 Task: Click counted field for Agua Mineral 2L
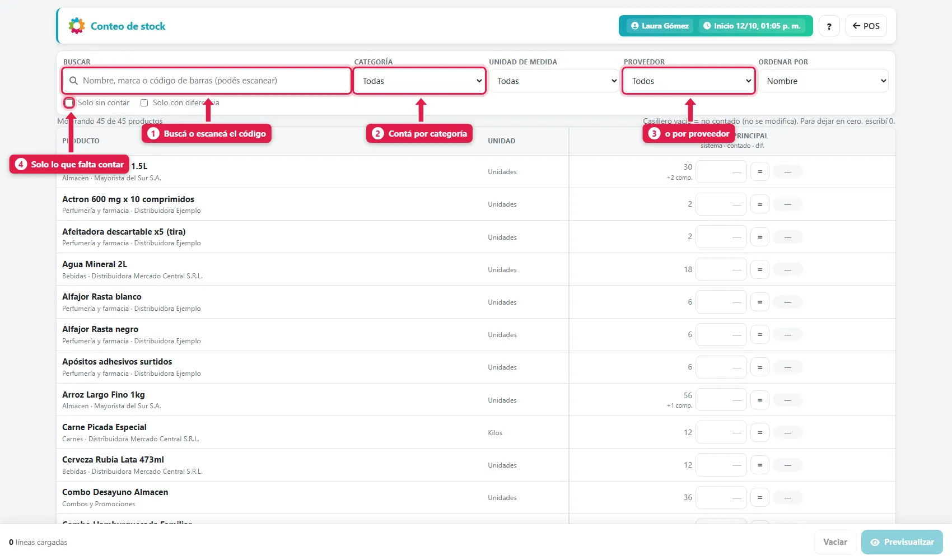coord(721,269)
